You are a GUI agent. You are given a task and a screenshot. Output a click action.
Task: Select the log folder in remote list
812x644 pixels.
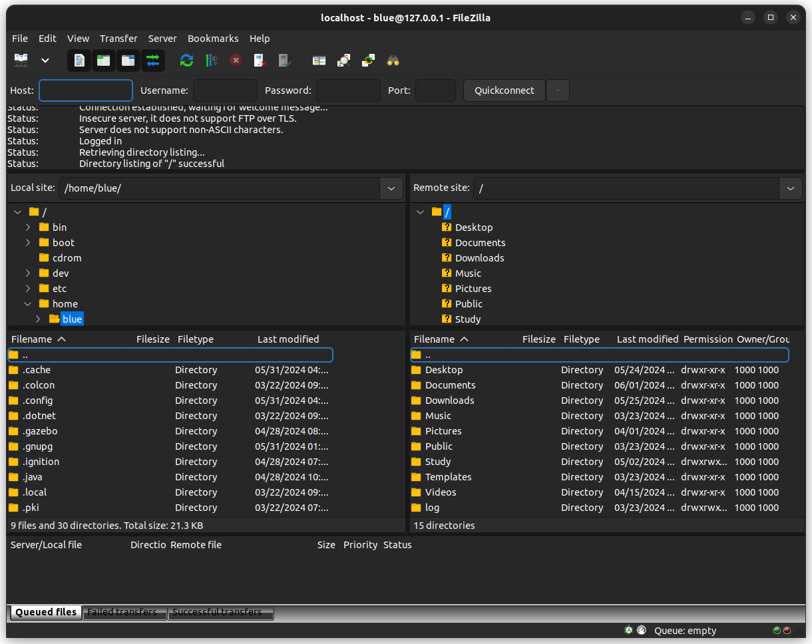click(x=599, y=508)
